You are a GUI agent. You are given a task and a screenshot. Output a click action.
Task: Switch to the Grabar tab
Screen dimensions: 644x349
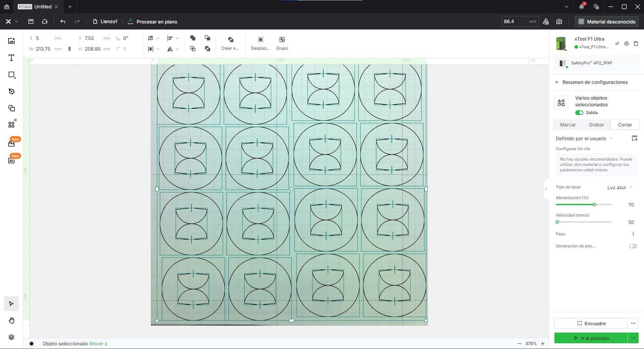pyautogui.click(x=596, y=125)
